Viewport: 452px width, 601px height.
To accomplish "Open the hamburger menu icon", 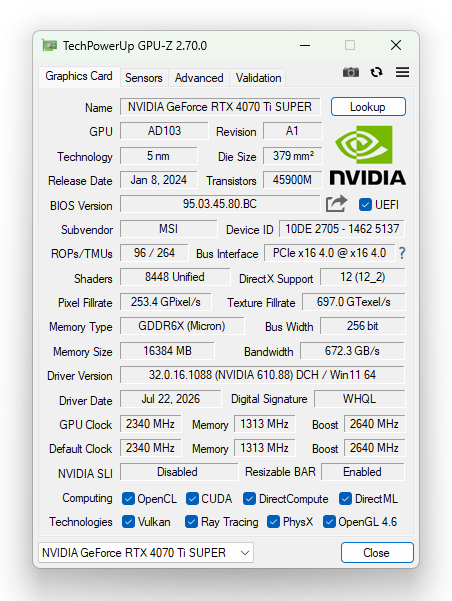I will pyautogui.click(x=402, y=72).
